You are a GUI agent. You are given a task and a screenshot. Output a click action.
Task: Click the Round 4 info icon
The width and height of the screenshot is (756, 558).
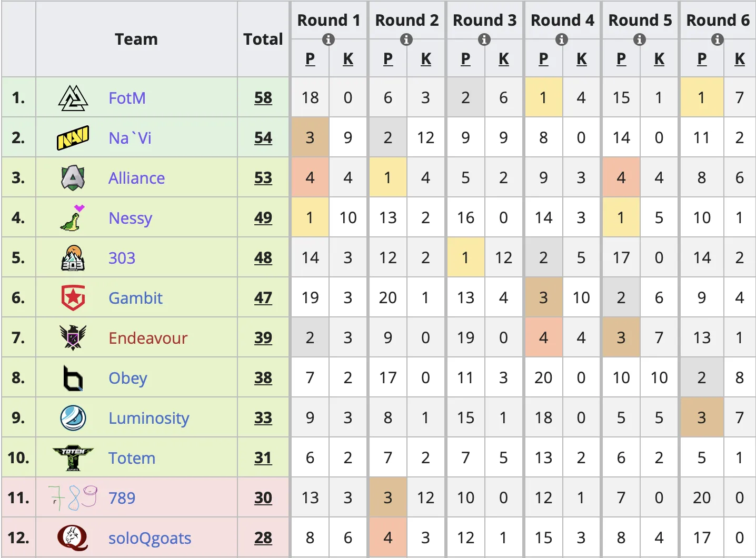pos(562,39)
